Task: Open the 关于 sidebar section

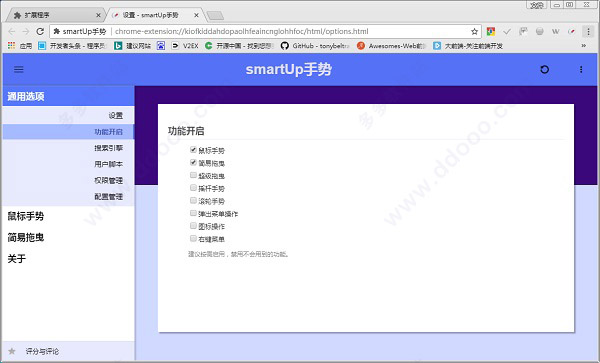Action: pyautogui.click(x=68, y=259)
